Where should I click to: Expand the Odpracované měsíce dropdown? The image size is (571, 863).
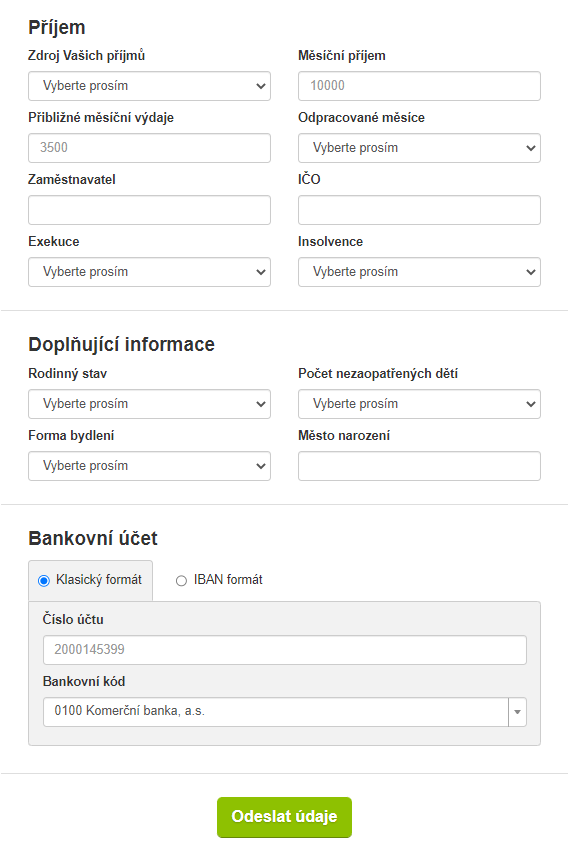click(x=419, y=148)
